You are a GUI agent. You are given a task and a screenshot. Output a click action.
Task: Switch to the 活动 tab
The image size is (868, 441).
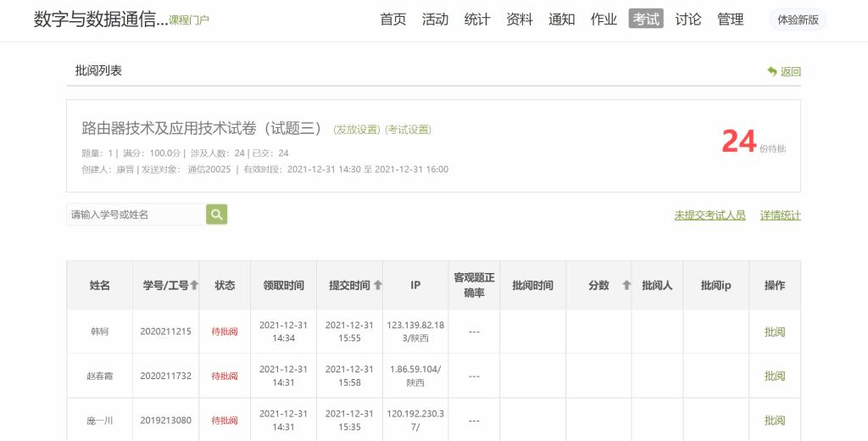pyautogui.click(x=435, y=20)
